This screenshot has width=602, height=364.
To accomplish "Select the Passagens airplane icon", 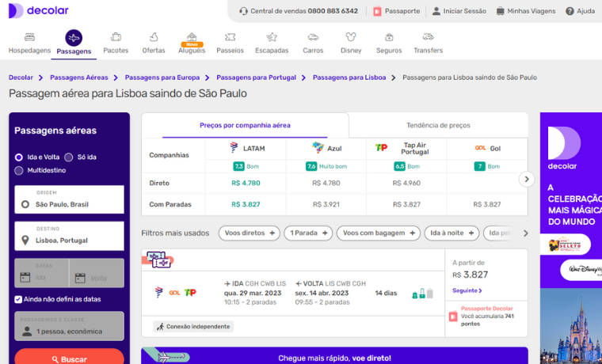I will (x=74, y=38).
